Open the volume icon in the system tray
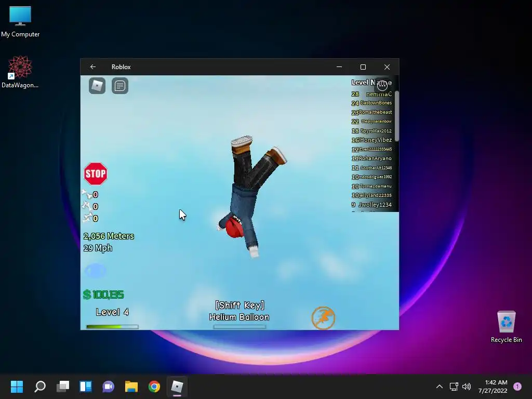 [467, 387]
